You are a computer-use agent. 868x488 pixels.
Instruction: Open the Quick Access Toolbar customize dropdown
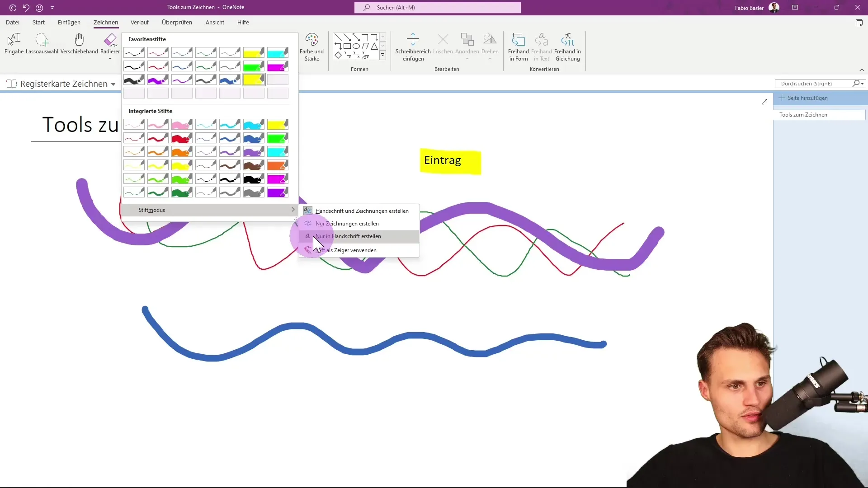tap(52, 8)
